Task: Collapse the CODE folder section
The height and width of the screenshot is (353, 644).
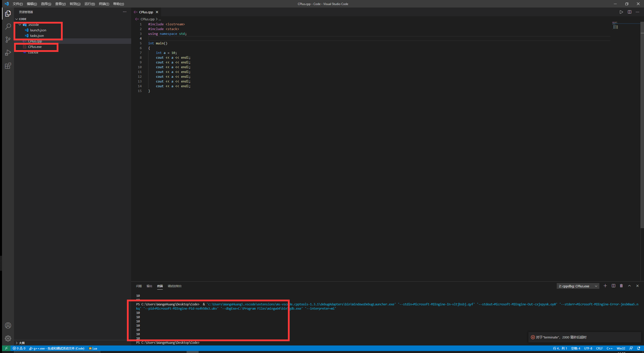Action: [x=17, y=19]
